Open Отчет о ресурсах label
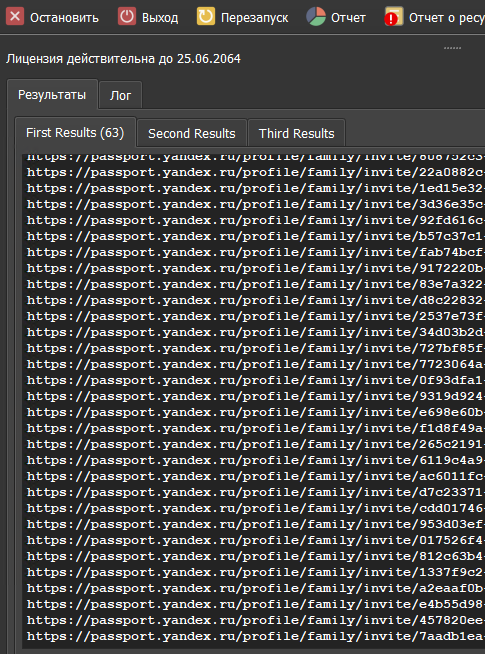Screen dimensions: 485x654 click(447, 18)
